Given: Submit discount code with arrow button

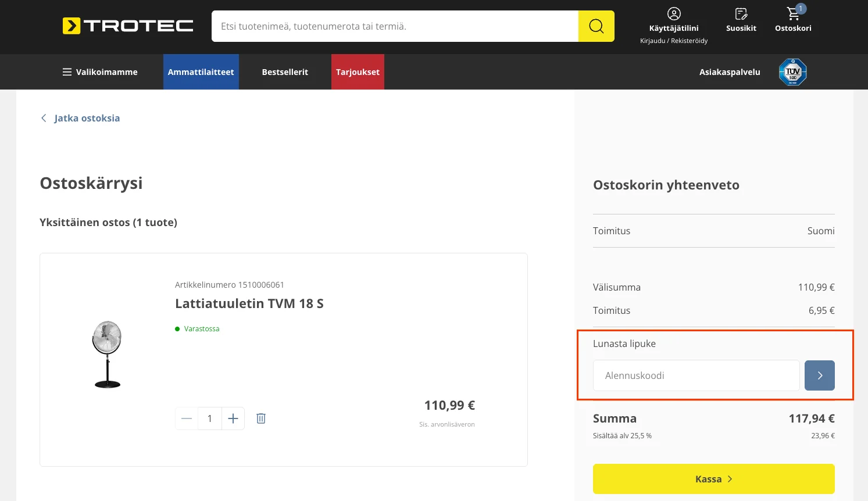Looking at the screenshot, I should [820, 375].
